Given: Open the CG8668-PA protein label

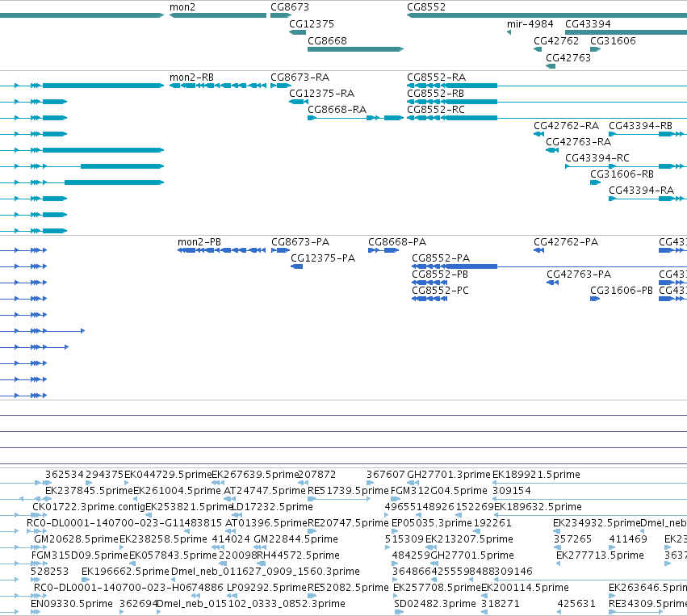Looking at the screenshot, I should pyautogui.click(x=397, y=242).
